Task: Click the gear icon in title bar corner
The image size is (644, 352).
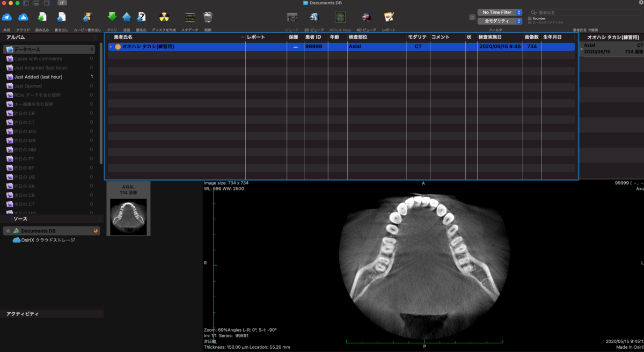Action: point(640,3)
